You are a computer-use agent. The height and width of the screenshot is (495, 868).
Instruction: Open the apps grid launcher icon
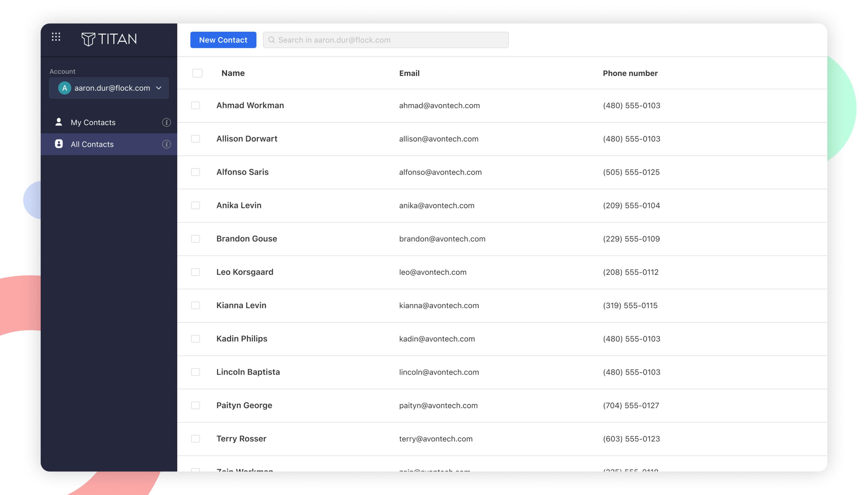pyautogui.click(x=56, y=37)
